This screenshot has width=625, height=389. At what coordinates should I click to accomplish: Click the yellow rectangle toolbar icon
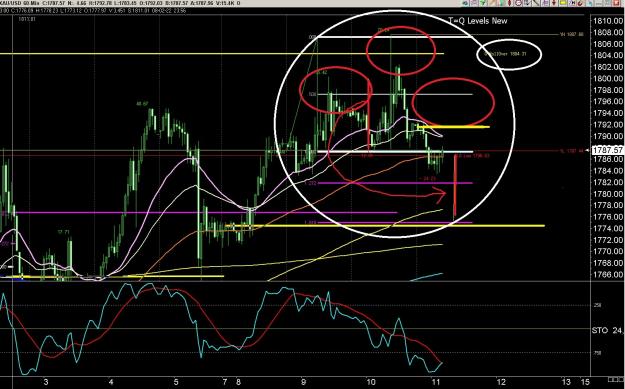(563, 3)
